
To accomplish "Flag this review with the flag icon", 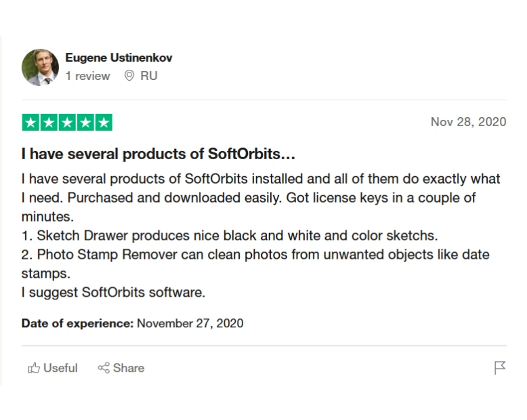I will click(x=500, y=368).
